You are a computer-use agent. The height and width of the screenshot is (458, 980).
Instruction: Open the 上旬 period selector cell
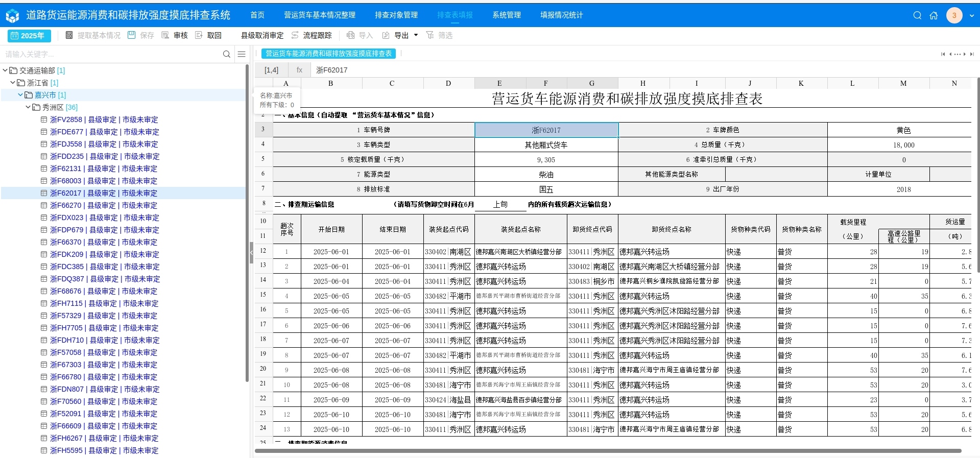point(500,204)
